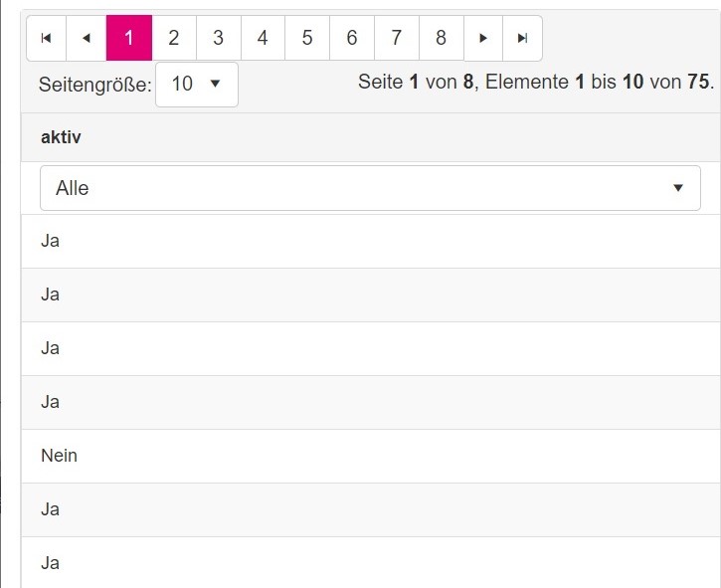
Task: Navigate to page 4
Action: click(x=263, y=38)
